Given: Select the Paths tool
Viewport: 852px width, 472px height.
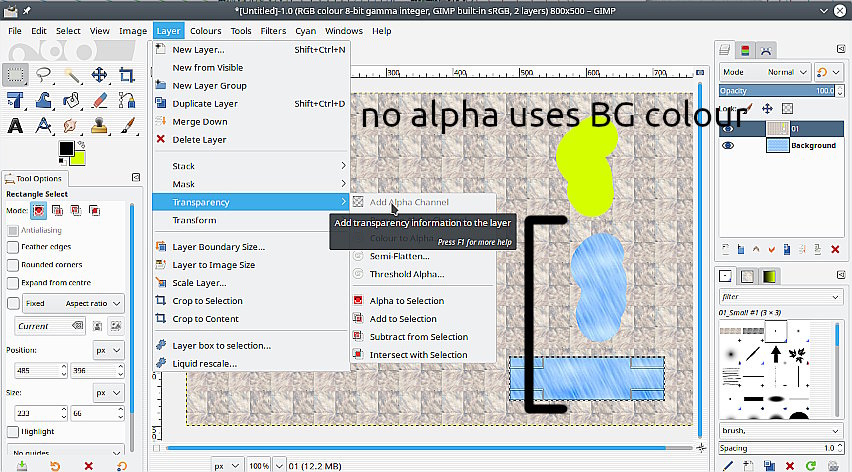Looking at the screenshot, I should 127,100.
